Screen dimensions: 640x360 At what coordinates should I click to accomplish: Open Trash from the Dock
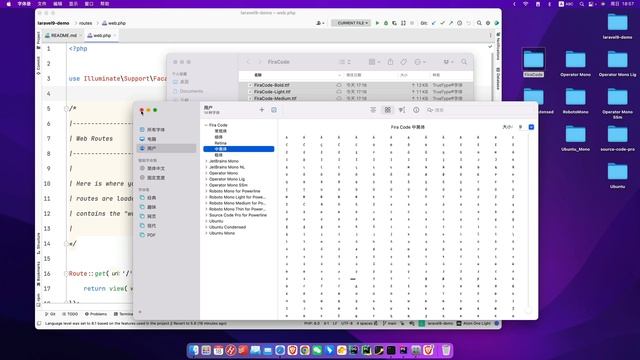(446, 350)
